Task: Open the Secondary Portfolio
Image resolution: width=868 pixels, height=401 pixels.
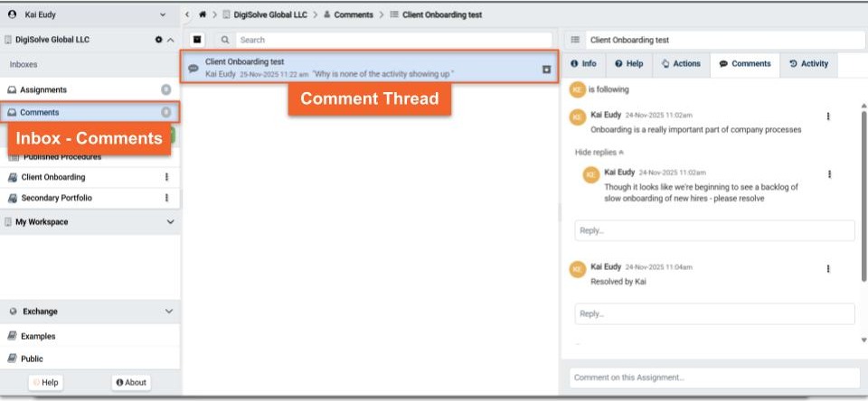Action: (x=56, y=198)
